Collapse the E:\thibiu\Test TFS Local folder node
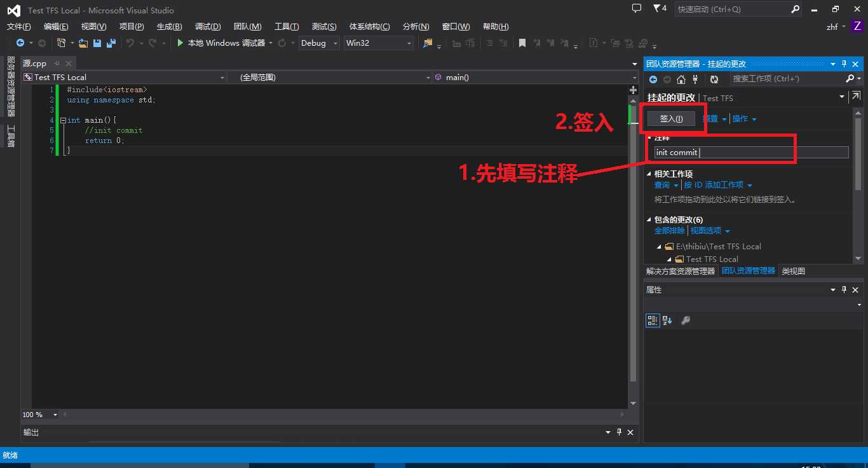This screenshot has height=468, width=868. (x=660, y=247)
